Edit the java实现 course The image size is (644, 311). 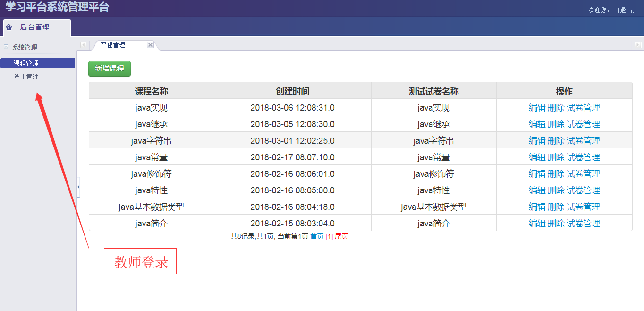click(x=537, y=108)
